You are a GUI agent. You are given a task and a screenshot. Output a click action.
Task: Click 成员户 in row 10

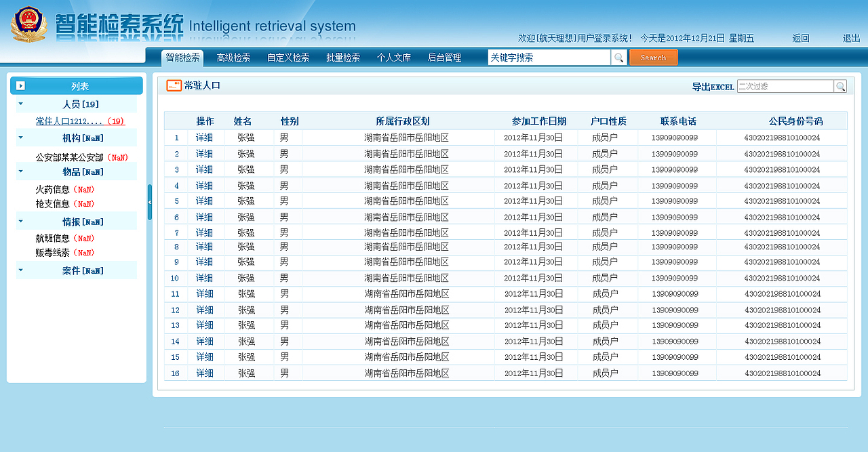(605, 278)
